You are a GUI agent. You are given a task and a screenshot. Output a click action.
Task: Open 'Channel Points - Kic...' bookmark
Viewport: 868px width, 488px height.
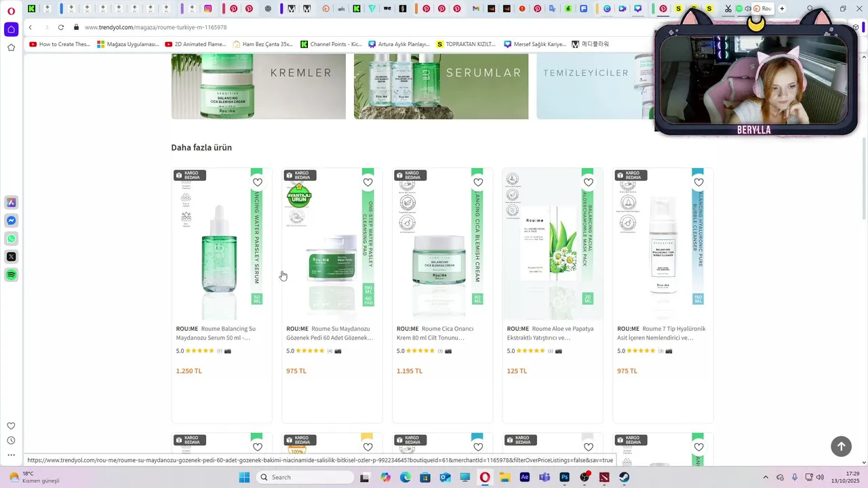tap(332, 44)
